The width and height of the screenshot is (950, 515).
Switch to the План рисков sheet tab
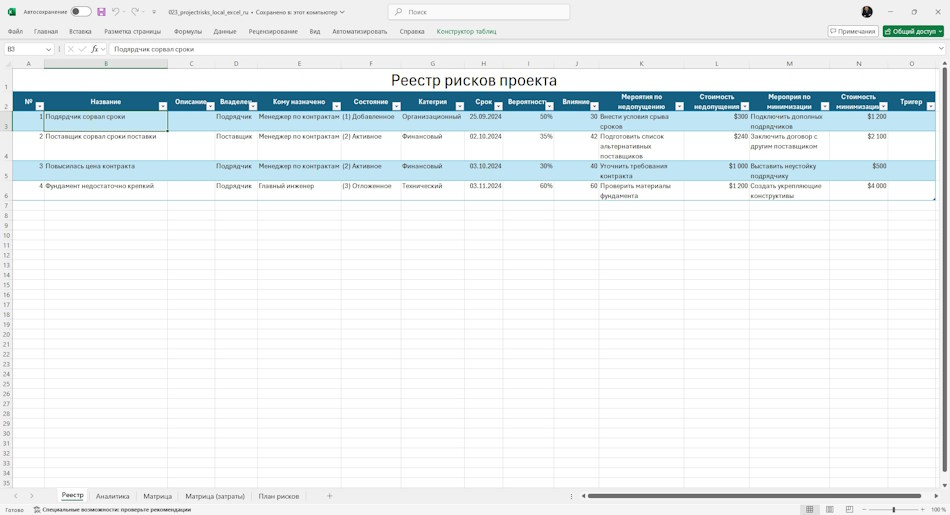[279, 496]
